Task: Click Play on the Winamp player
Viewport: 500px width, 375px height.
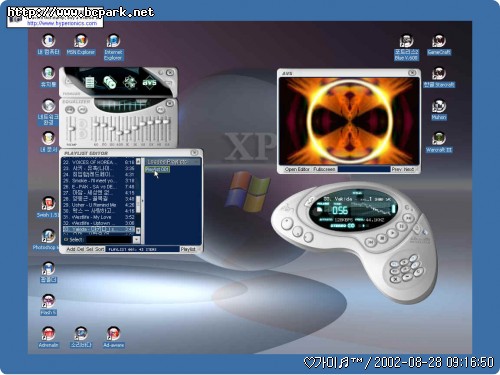Action: pyautogui.click(x=392, y=233)
